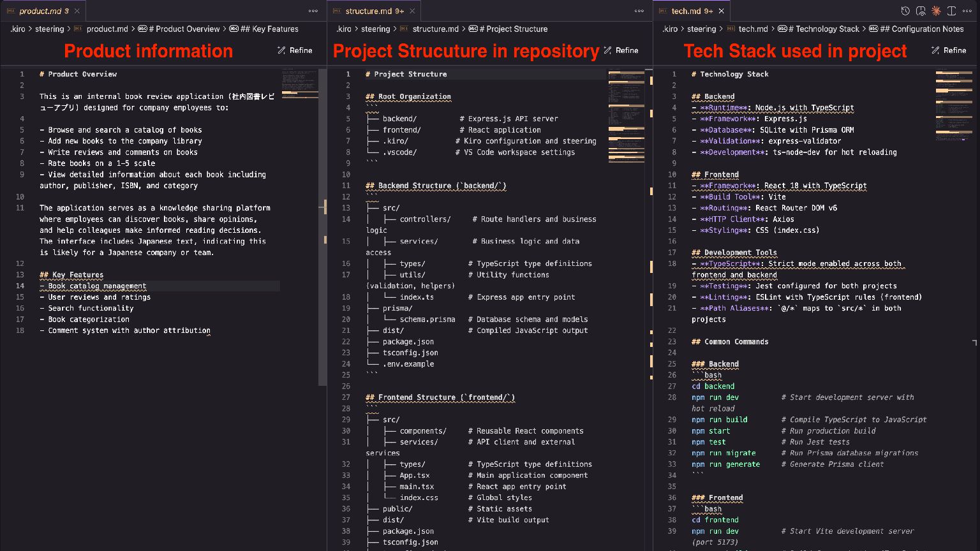Click the markdown file icon in tech.md breadcrumb

[731, 29]
